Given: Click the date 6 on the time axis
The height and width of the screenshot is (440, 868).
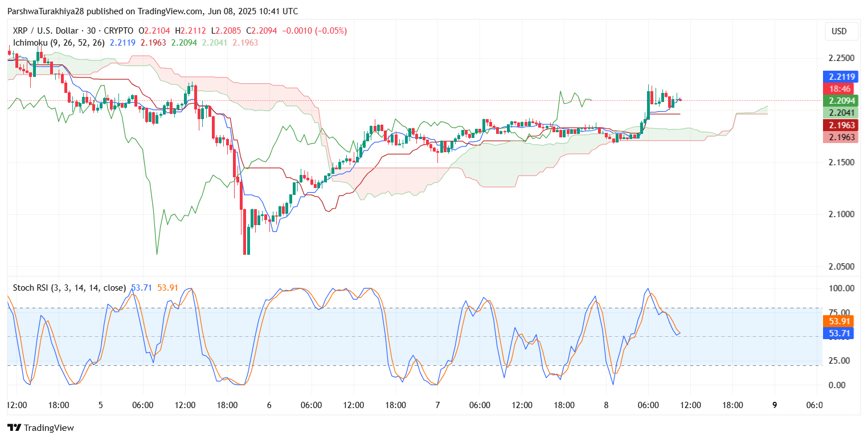Looking at the screenshot, I should (x=269, y=405).
